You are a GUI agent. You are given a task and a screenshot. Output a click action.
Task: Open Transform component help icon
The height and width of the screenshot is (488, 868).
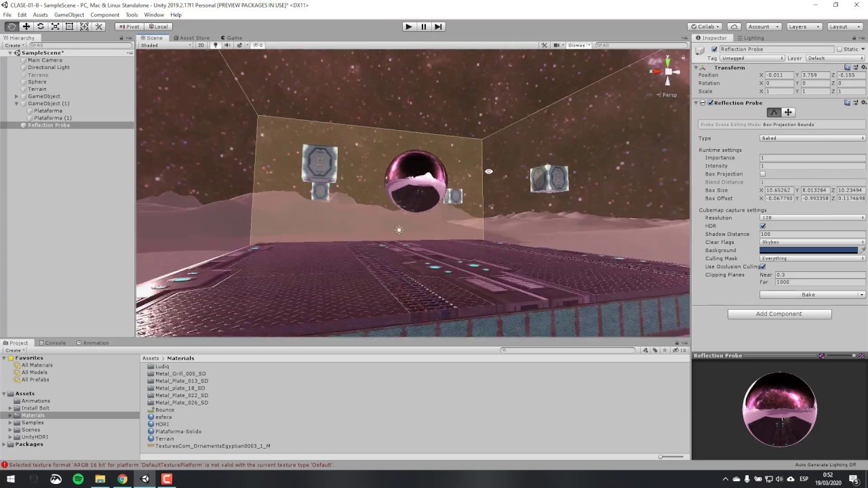pos(848,67)
